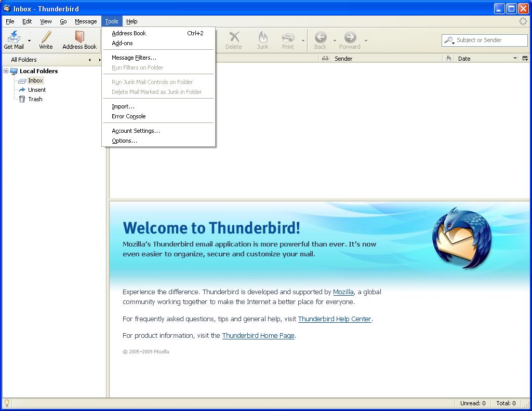Choose Message Filters in the Tools menu
The height and width of the screenshot is (411, 532).
134,58
